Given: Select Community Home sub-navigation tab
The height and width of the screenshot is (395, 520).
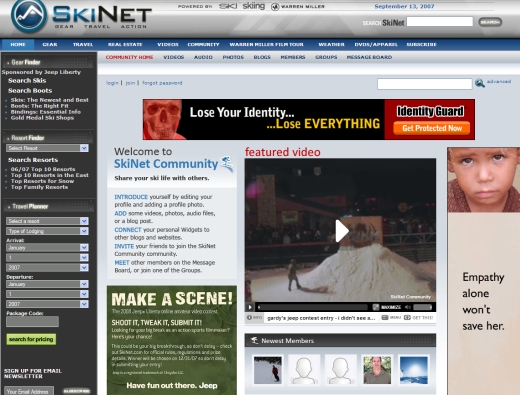Looking at the screenshot, I should 129,57.
